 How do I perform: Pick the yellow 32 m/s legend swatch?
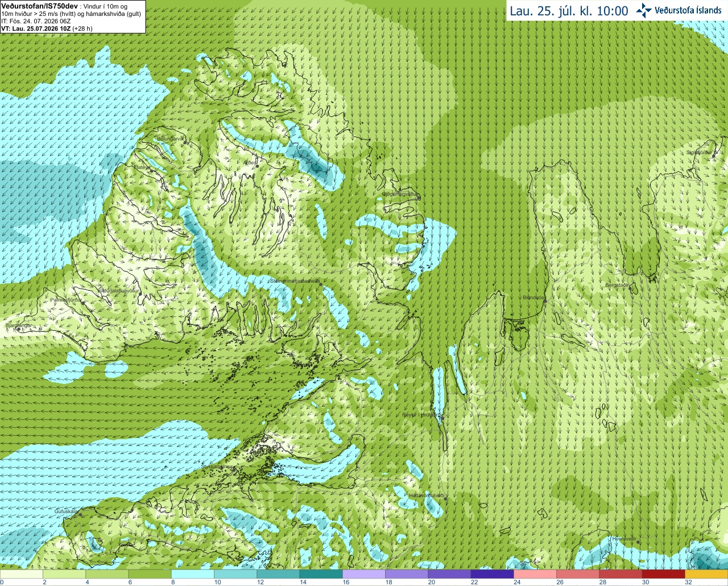(706, 574)
